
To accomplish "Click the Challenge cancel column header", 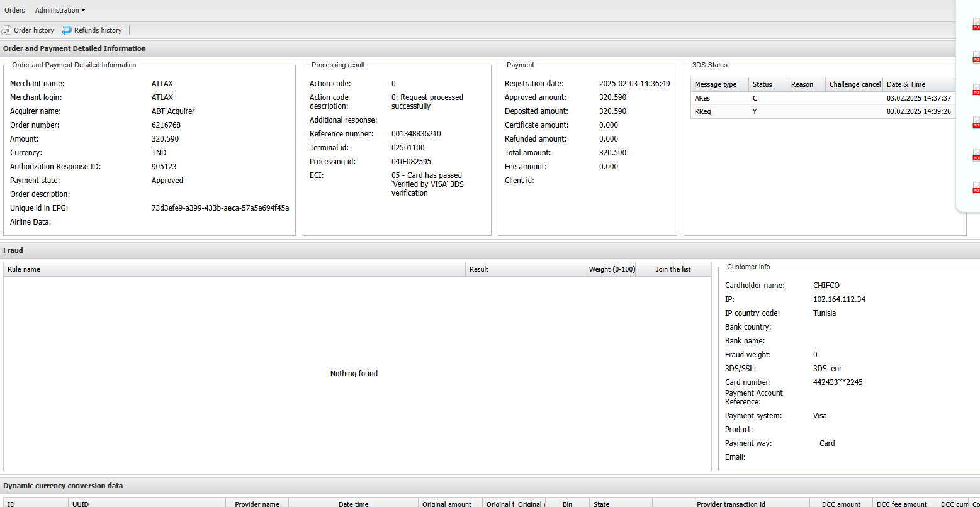I will pos(854,84).
